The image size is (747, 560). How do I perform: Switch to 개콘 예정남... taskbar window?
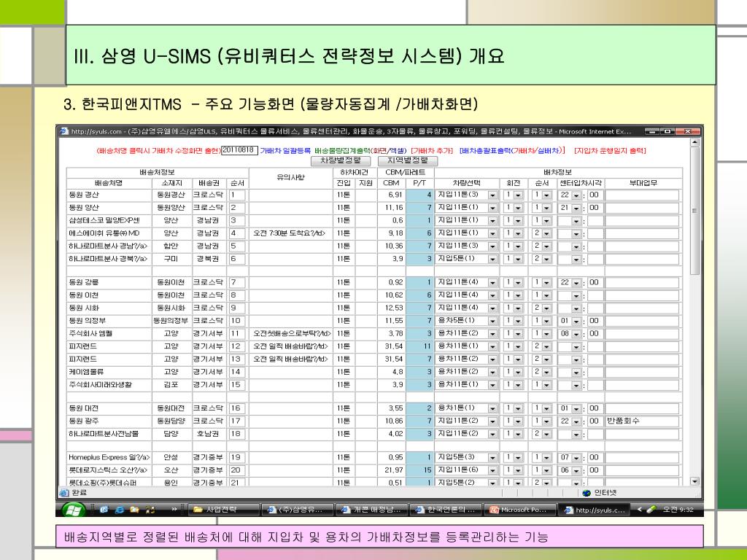click(x=372, y=510)
